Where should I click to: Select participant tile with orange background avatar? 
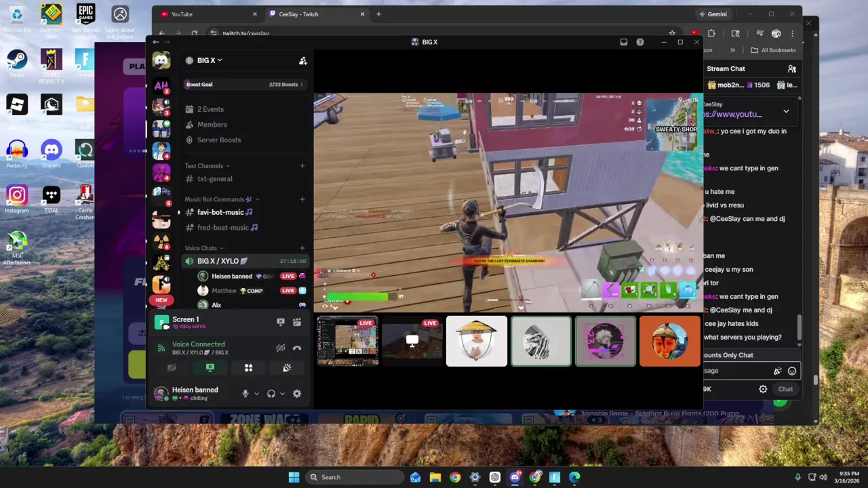point(670,341)
